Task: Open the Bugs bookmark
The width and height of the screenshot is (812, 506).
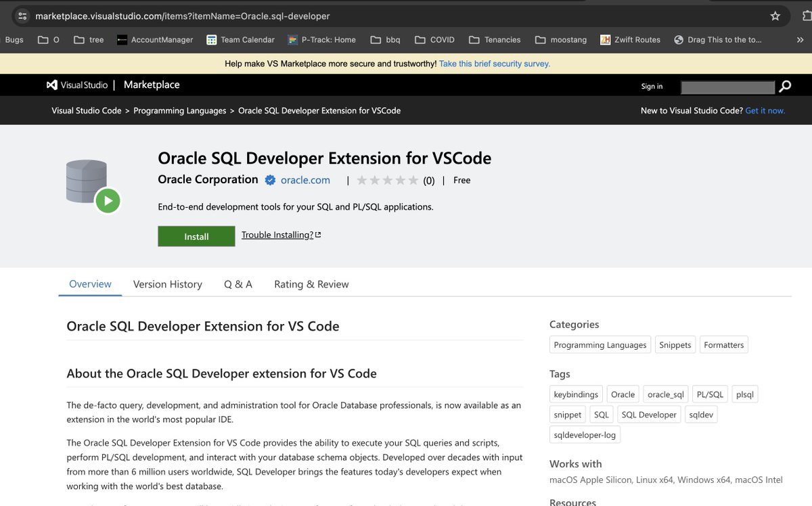Action: tap(14, 40)
